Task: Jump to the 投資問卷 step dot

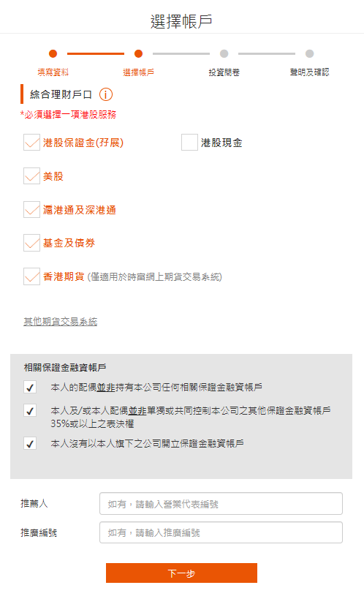Action: [224, 53]
